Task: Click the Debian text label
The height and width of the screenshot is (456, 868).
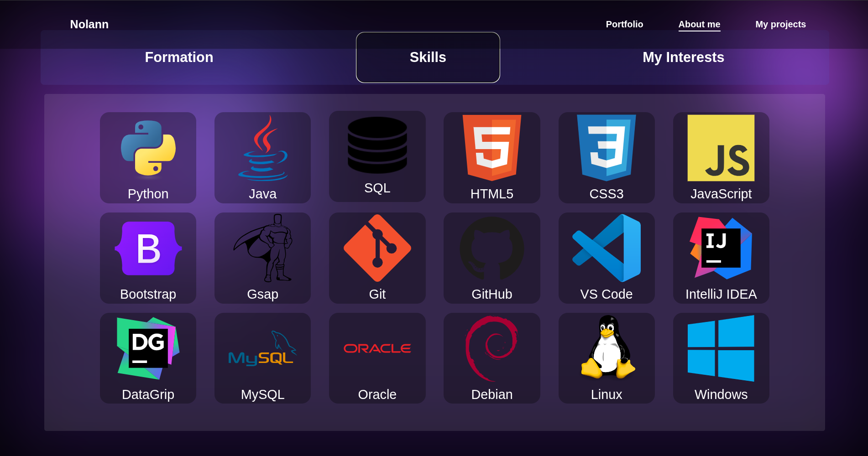Action: [492, 394]
